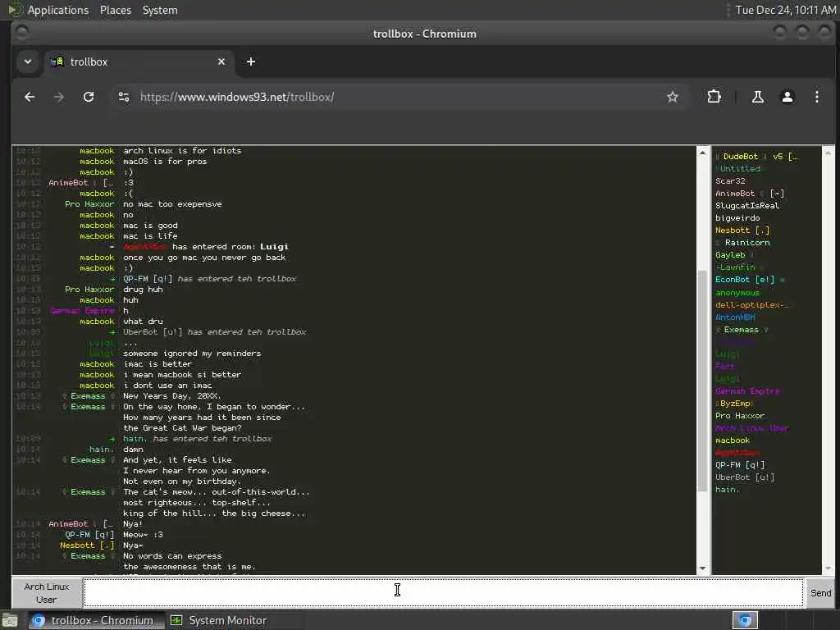
Task: Select anonymous in the user list
Action: click(737, 293)
